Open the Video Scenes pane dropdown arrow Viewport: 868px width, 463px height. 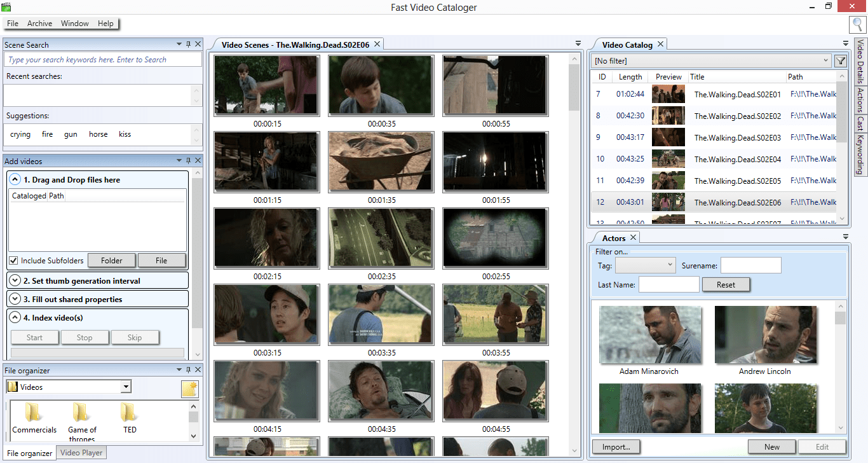pos(578,44)
